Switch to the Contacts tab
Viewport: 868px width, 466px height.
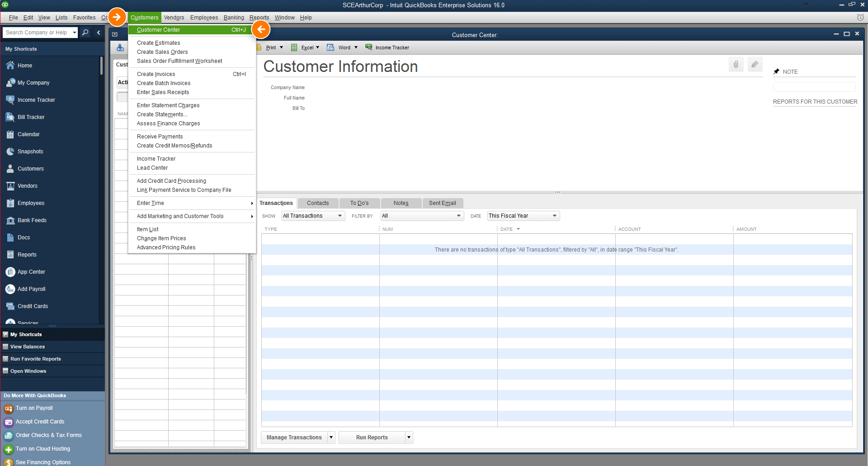point(318,203)
